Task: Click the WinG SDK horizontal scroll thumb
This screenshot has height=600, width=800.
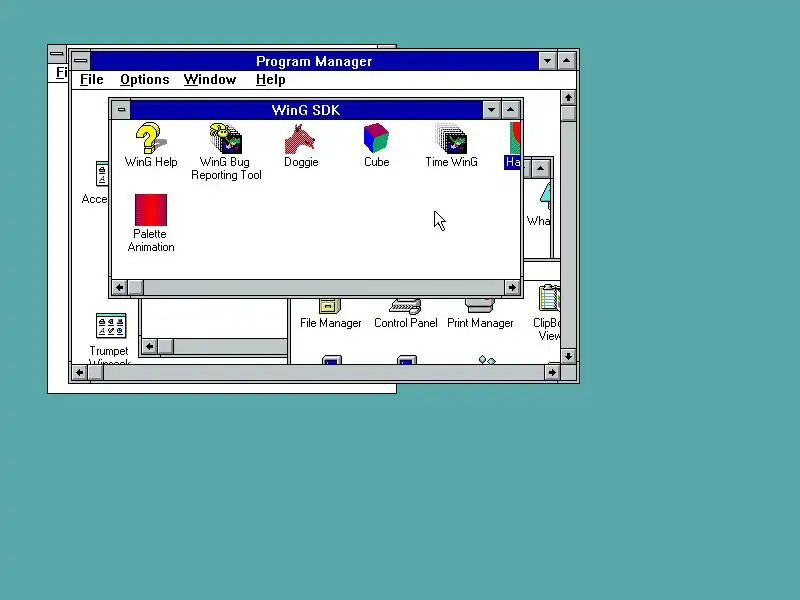Action: [136, 287]
